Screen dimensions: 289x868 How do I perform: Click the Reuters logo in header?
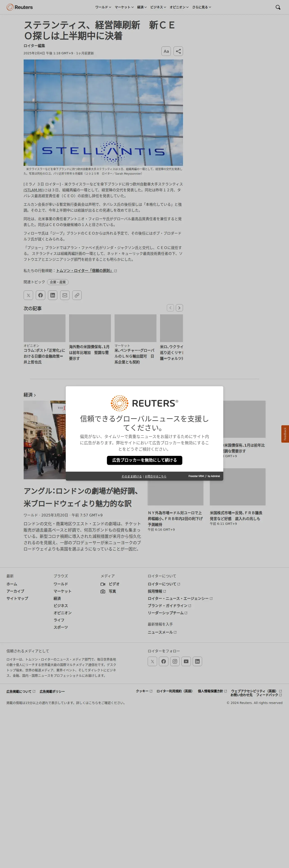pos(20,7)
